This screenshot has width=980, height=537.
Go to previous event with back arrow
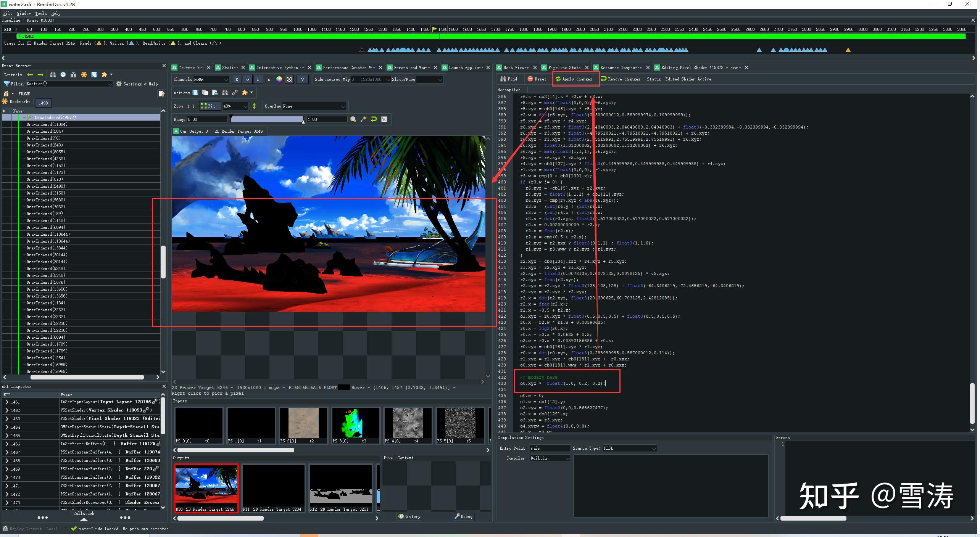click(30, 75)
